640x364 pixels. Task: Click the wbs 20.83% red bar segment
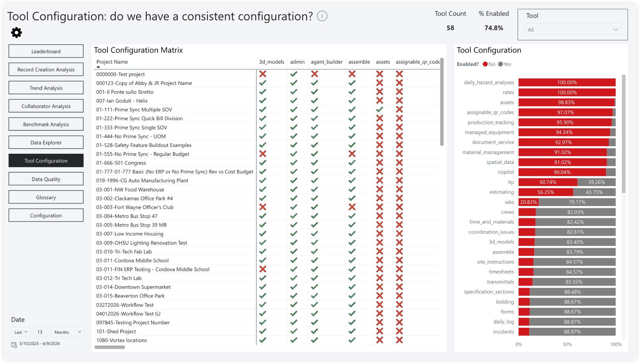528,202
